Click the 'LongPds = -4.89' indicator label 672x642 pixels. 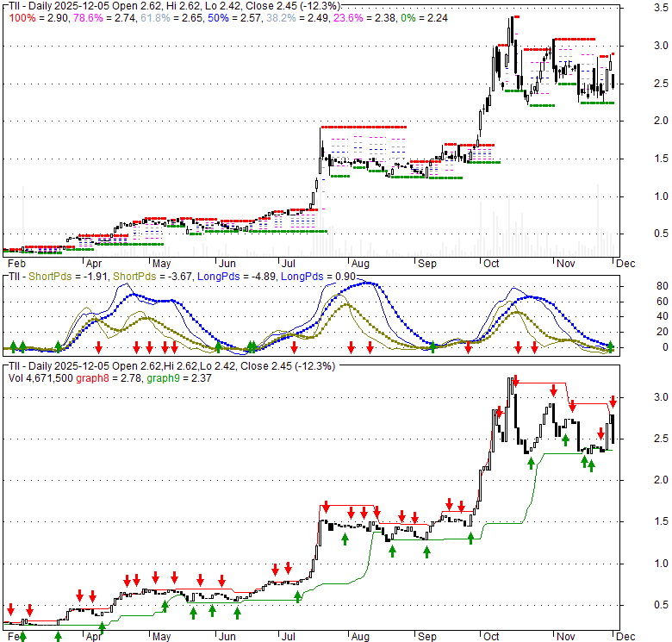(x=237, y=277)
